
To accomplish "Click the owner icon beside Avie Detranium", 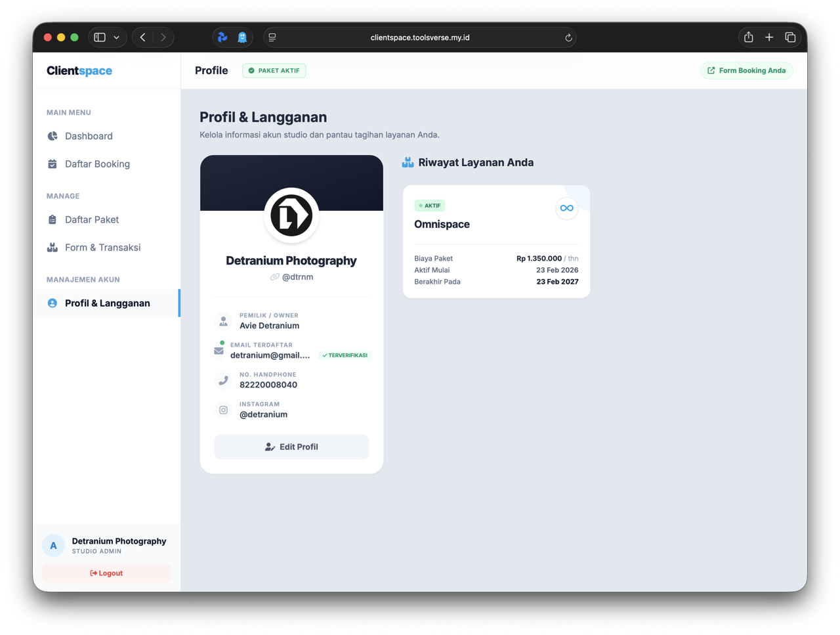I will point(223,320).
